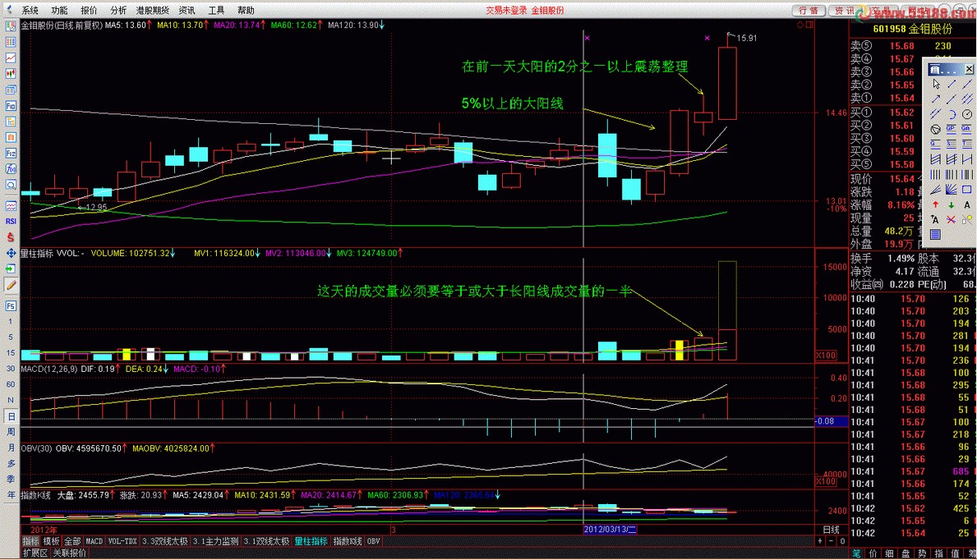This screenshot has height=560, width=977.
Task: Select the MACD indicator tab
Action: (x=94, y=541)
